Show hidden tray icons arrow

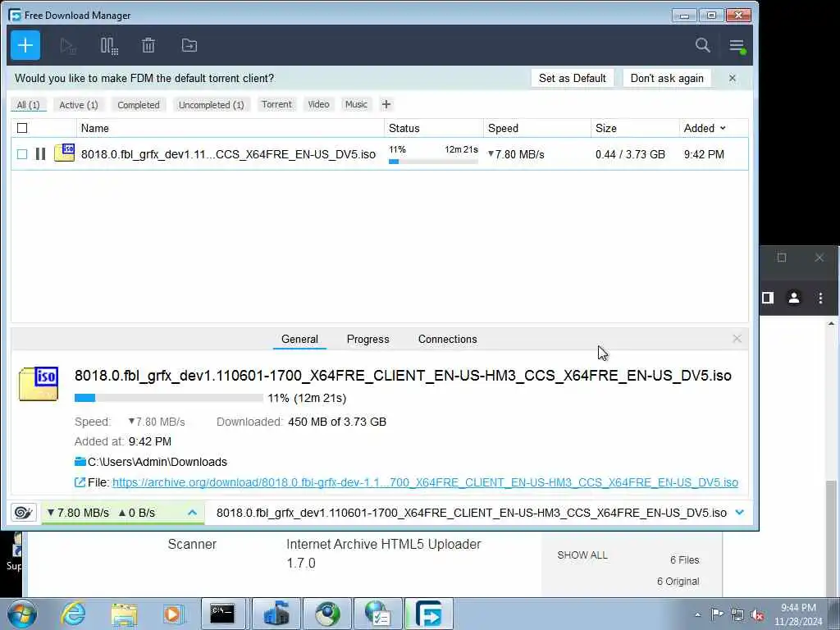click(x=697, y=614)
